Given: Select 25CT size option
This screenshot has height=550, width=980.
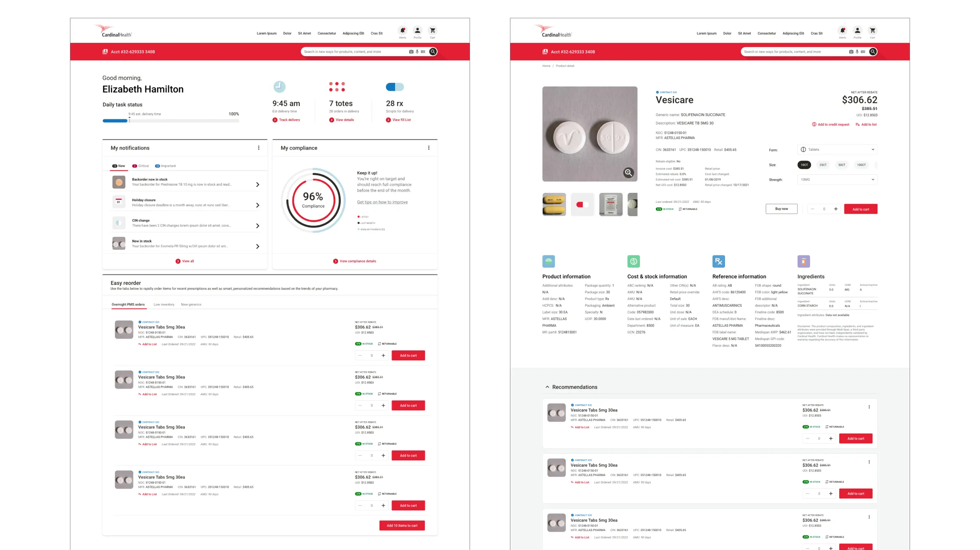Looking at the screenshot, I should coord(823,165).
